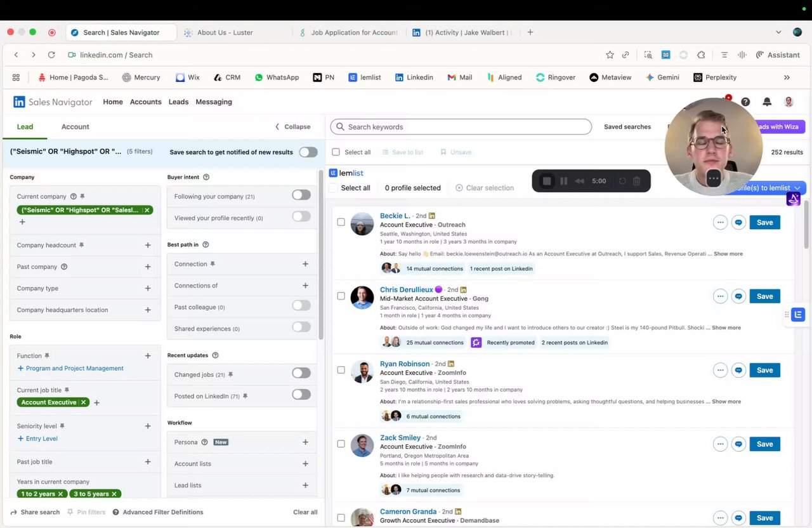The width and height of the screenshot is (812, 528).
Task: Remove the Account Executive job title filter
Action: point(83,402)
